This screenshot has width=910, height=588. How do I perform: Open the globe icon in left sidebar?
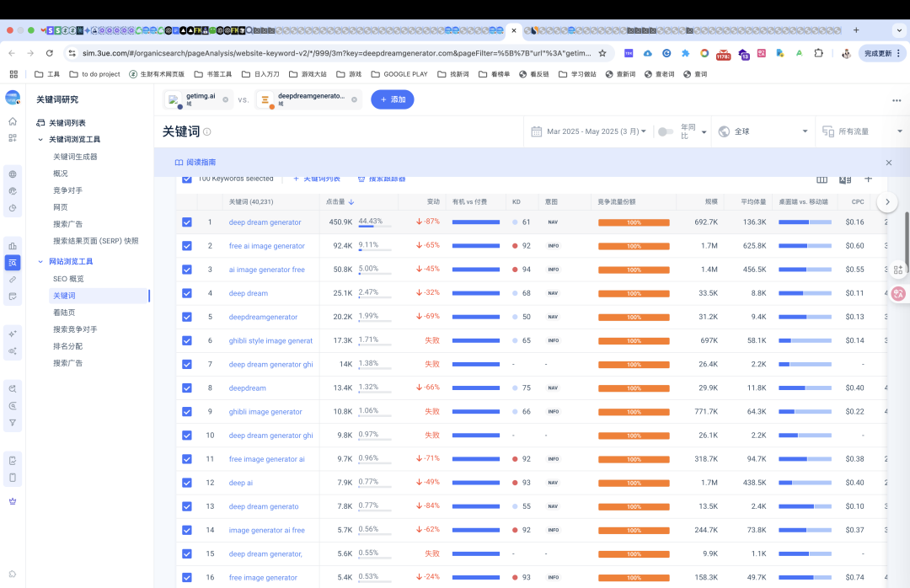[x=13, y=174]
